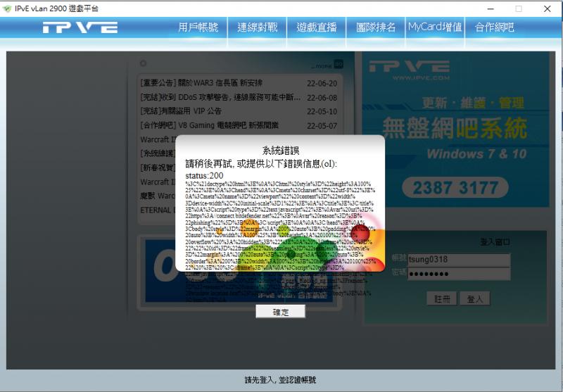Click the 確定 button in error dialog

pyautogui.click(x=280, y=312)
